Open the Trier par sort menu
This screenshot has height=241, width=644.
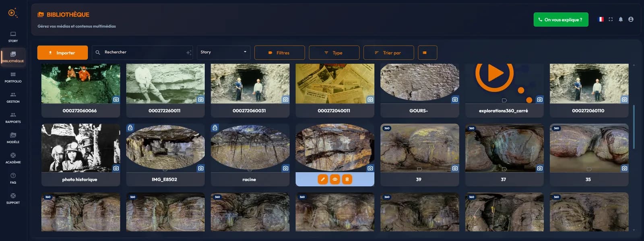(388, 53)
